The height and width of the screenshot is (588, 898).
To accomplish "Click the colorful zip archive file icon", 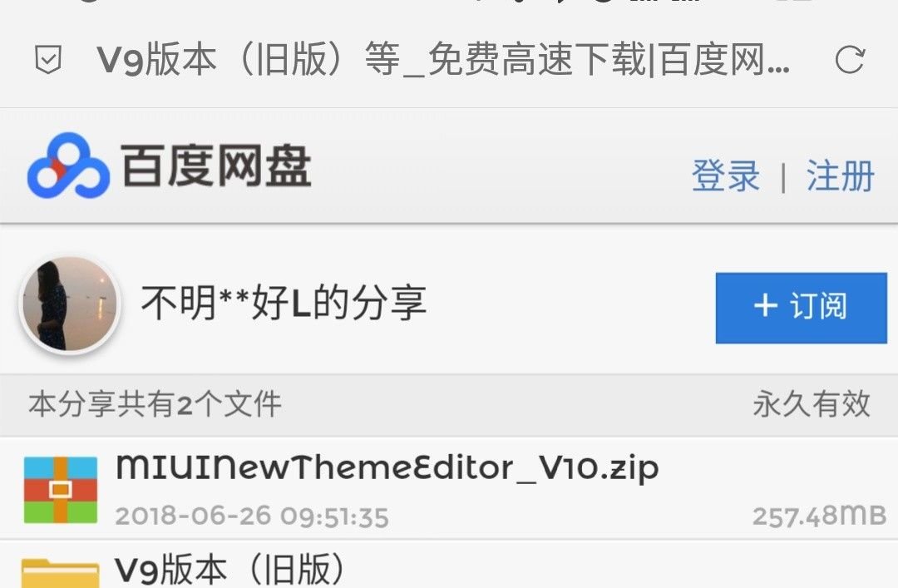I will tap(60, 489).
